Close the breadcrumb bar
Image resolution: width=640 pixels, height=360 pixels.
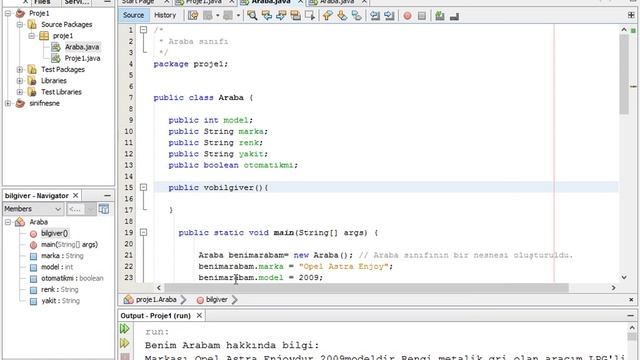[631, 300]
